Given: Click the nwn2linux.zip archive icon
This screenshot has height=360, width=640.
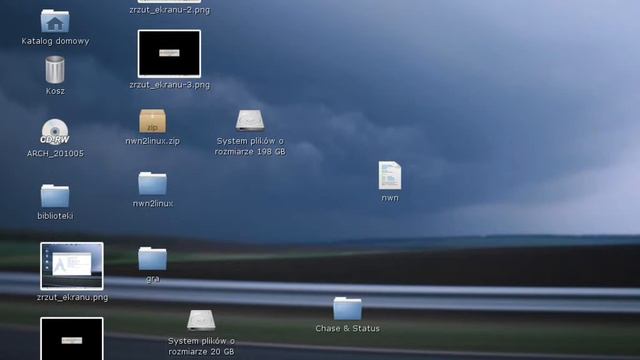Looking at the screenshot, I should click(153, 121).
